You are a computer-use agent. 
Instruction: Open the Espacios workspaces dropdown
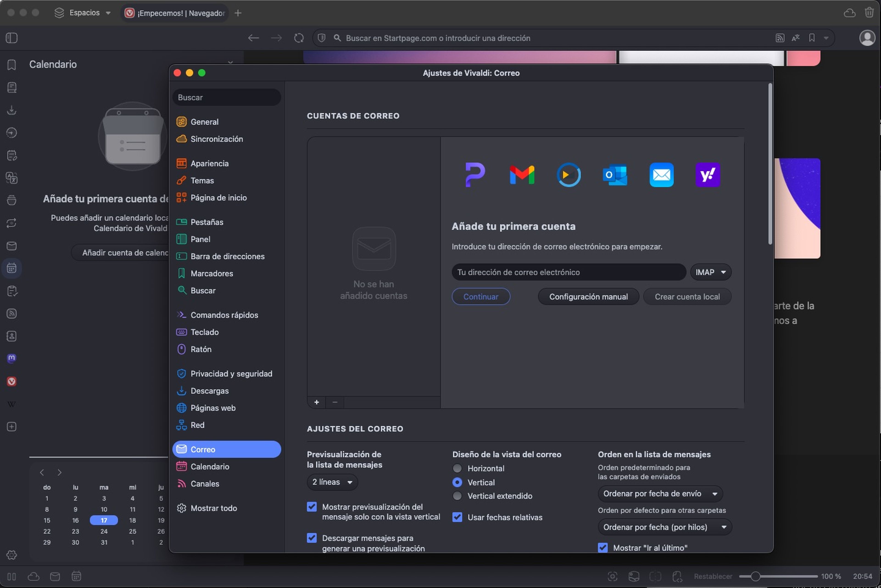point(83,13)
